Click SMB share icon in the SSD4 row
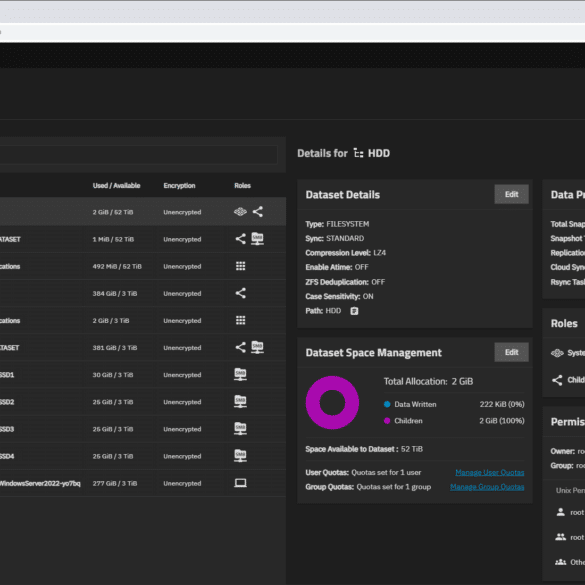The image size is (585, 585). [x=240, y=456]
